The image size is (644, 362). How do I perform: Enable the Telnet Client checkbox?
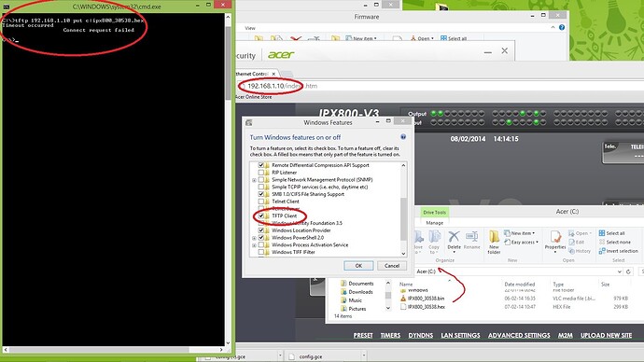(260, 202)
